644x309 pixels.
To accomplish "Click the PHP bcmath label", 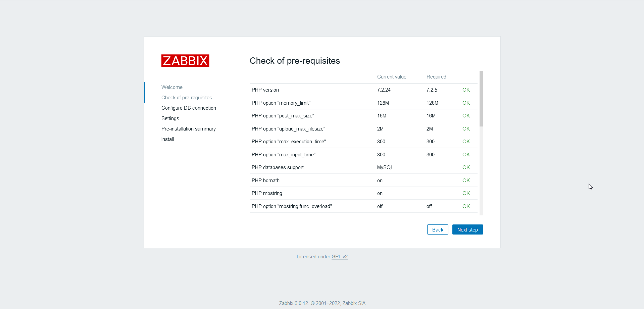I will click(x=265, y=181).
